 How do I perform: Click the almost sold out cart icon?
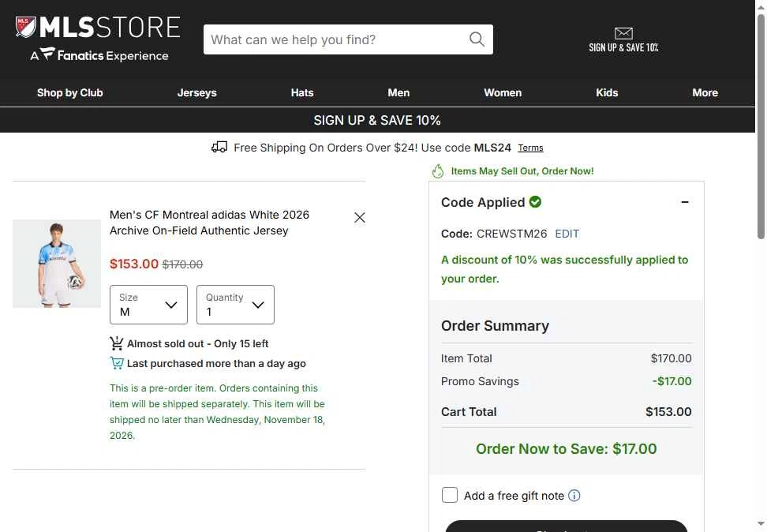pyautogui.click(x=117, y=343)
